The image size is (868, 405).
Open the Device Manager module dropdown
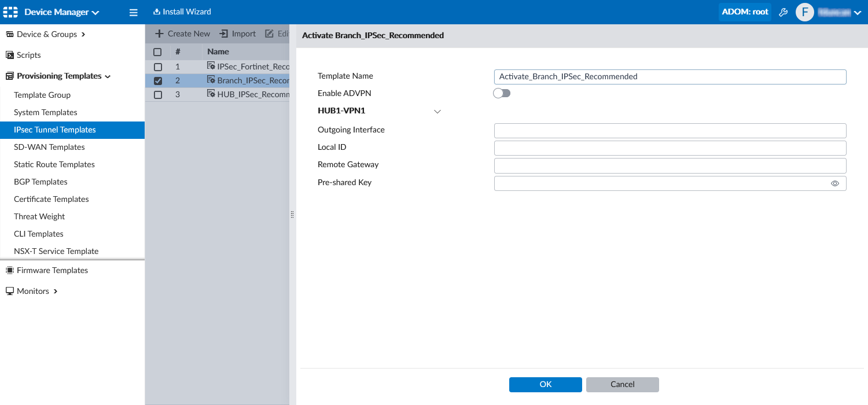click(x=61, y=12)
